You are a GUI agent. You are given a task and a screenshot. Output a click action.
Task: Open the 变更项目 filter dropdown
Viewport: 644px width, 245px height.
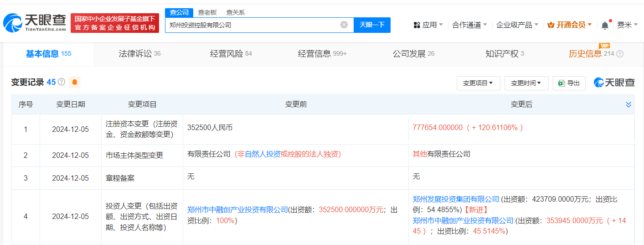point(478,83)
